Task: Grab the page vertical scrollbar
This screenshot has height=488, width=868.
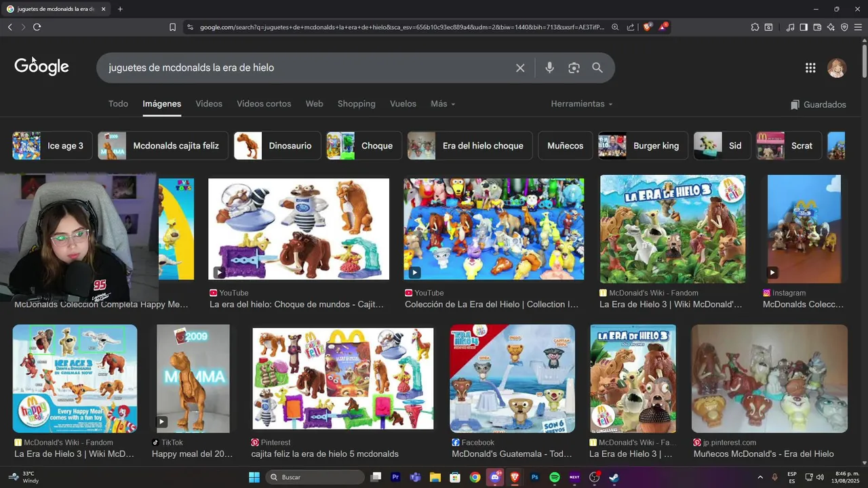Action: click(864, 60)
